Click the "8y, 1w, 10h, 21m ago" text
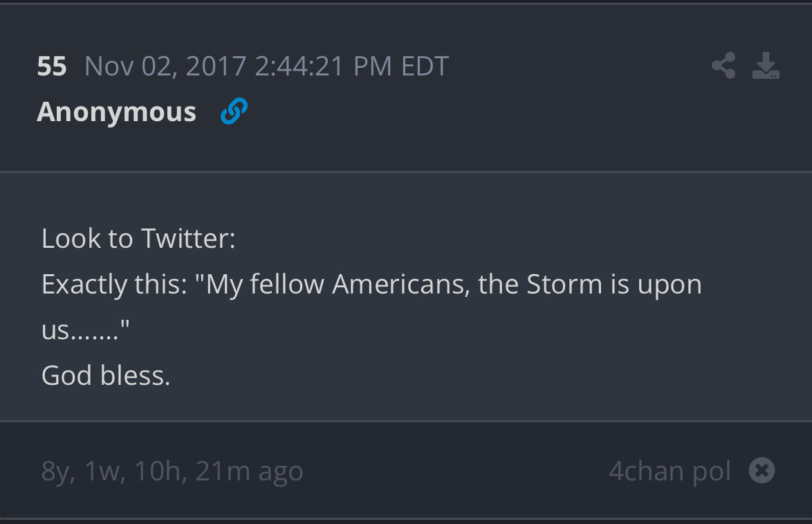The height and width of the screenshot is (524, 812). click(172, 471)
